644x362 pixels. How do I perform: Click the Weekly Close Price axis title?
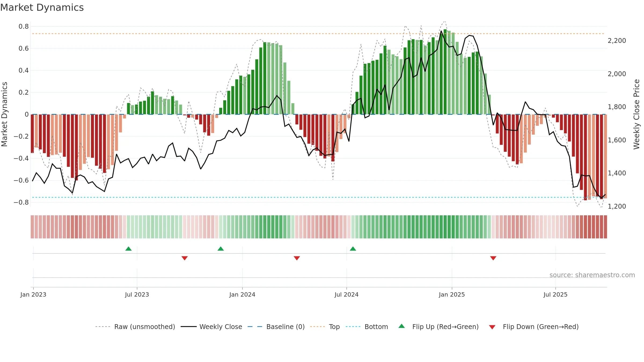[x=637, y=114]
